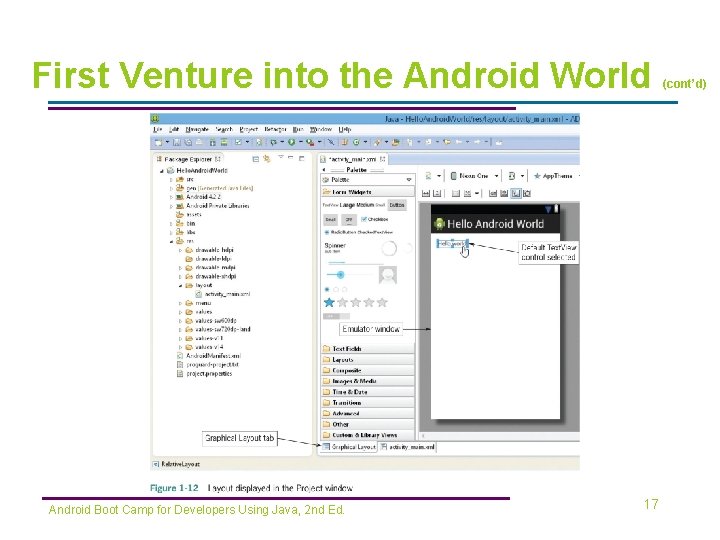720x540 pixels.
Task: Select project.properties in Package Explorer
Action: (x=204, y=374)
